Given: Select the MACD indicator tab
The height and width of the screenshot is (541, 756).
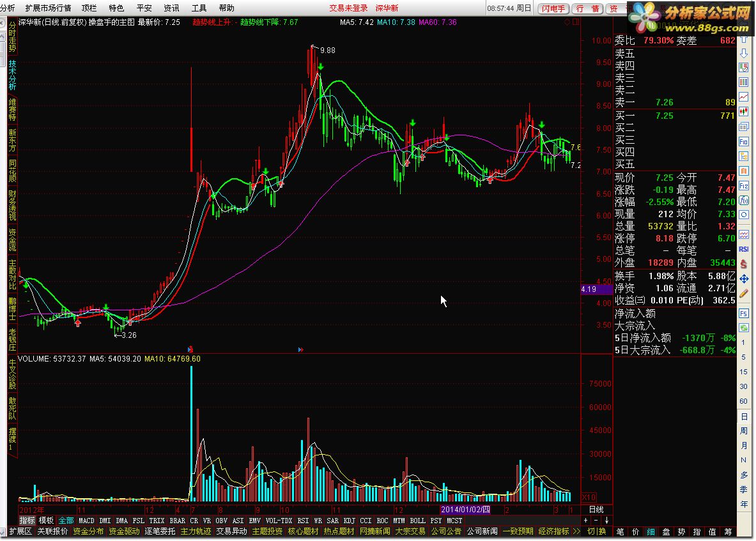Looking at the screenshot, I should (x=86, y=521).
